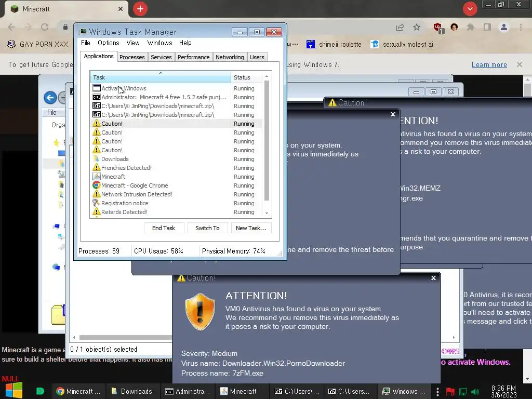Click the Chrome icon in task list
Screen dimensions: 532x399
[x=96, y=185]
